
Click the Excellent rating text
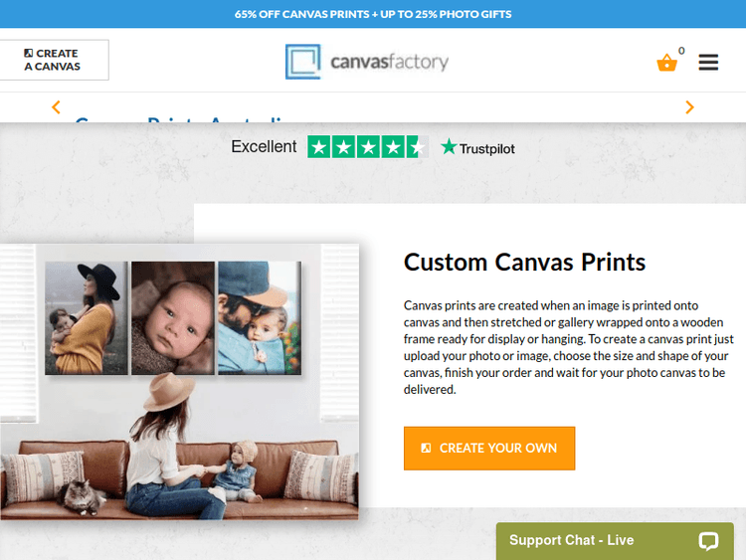(x=264, y=146)
